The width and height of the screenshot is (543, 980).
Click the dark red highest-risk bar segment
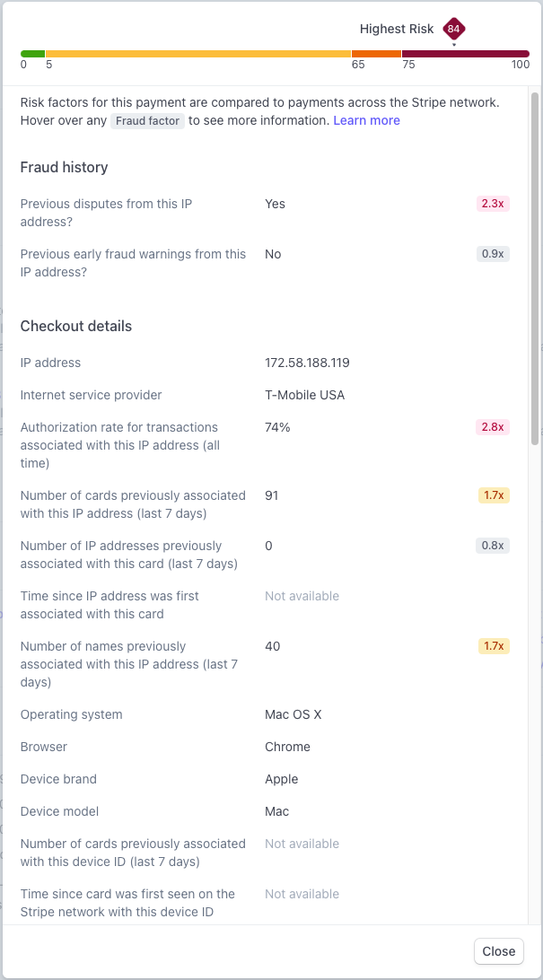[466, 54]
